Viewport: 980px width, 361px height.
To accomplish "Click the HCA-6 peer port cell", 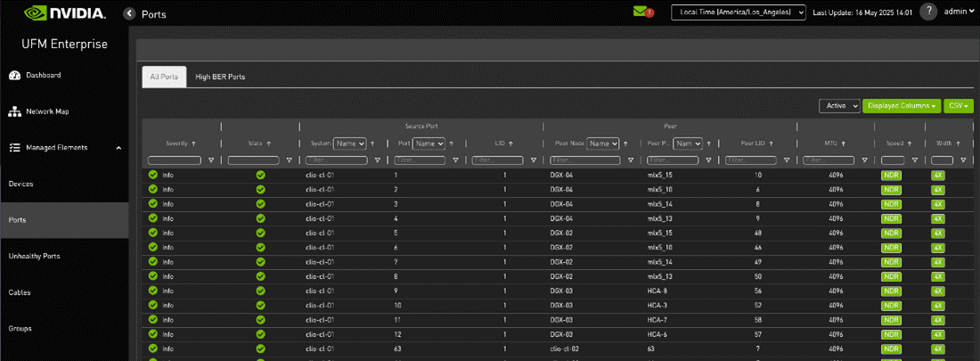I will (657, 333).
